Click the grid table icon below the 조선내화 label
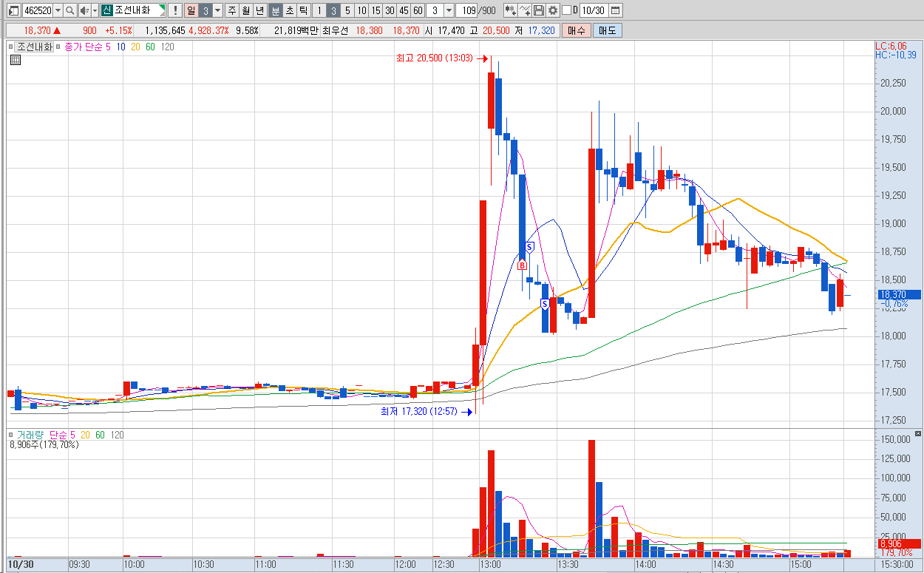 (16, 61)
